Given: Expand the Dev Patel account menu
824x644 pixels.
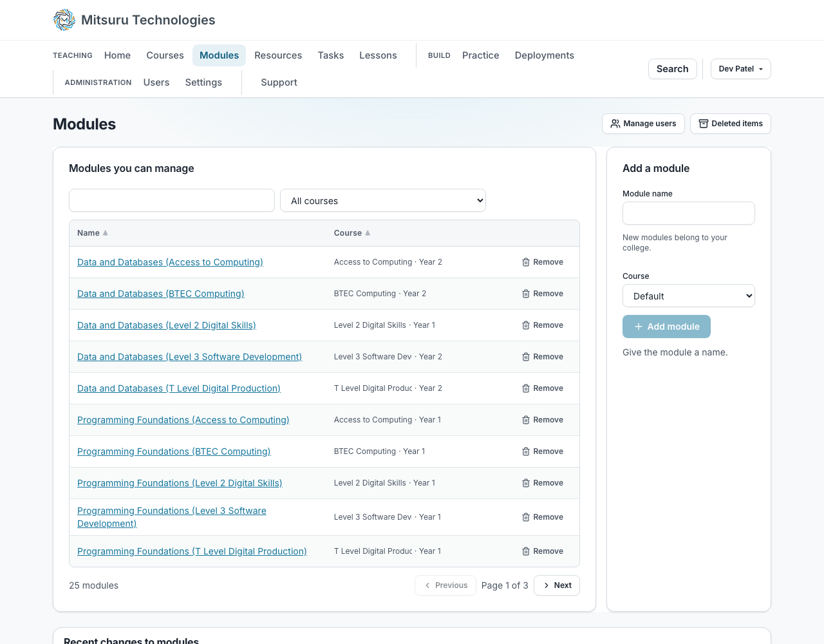Looking at the screenshot, I should pos(741,69).
